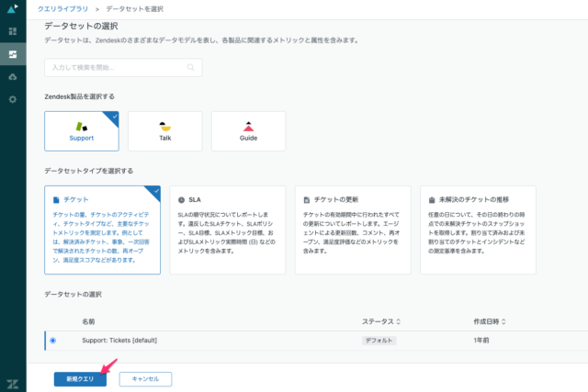Click the dataset search input field
588x392 pixels.
(x=123, y=67)
